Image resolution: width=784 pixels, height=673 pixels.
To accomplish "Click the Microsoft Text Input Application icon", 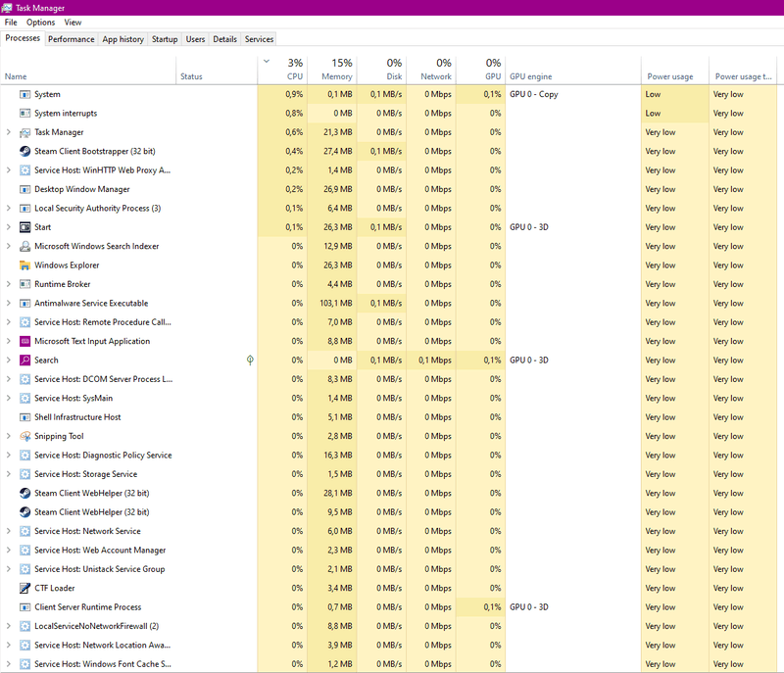I will click(25, 341).
